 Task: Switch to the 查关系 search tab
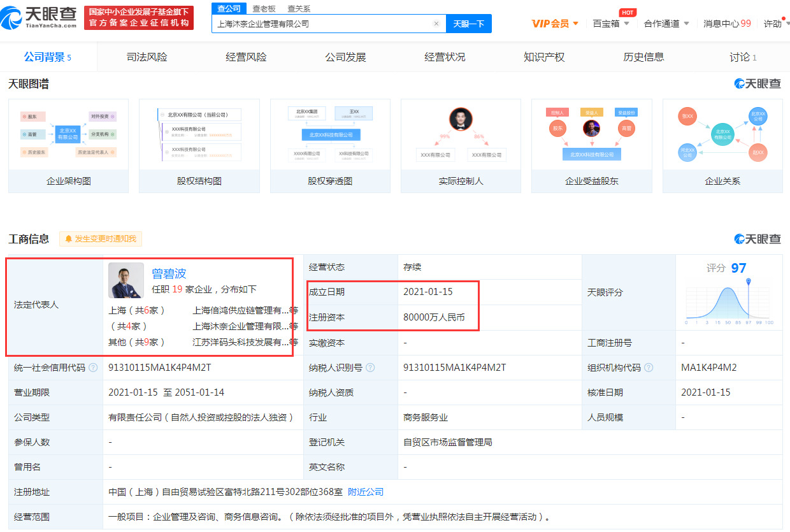299,8
